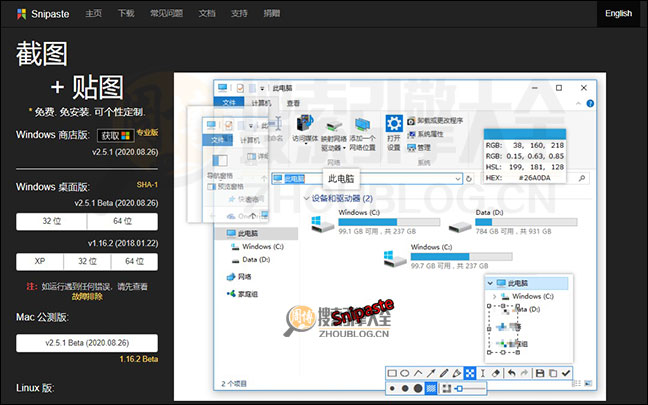648x405 pixels.
Task: Open the 文档 nav item
Action: (207, 13)
